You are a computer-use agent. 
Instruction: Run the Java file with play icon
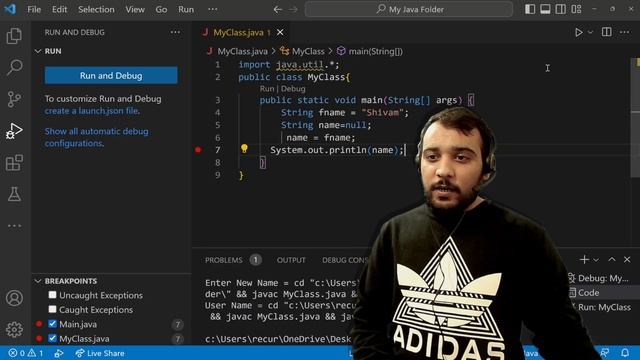(x=578, y=32)
